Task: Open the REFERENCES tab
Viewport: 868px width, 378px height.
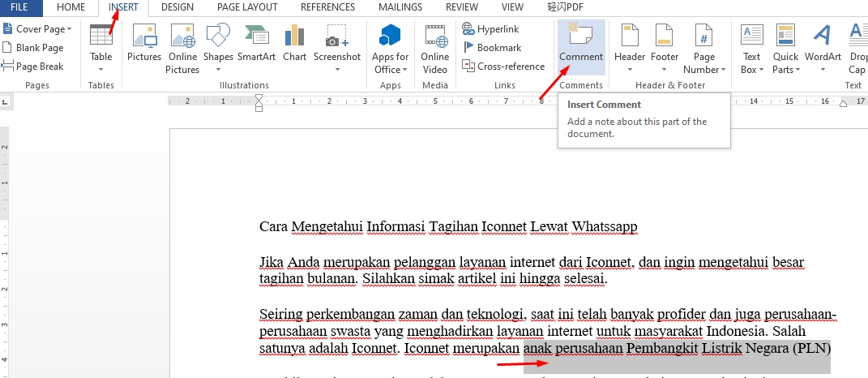Action: 327,8
